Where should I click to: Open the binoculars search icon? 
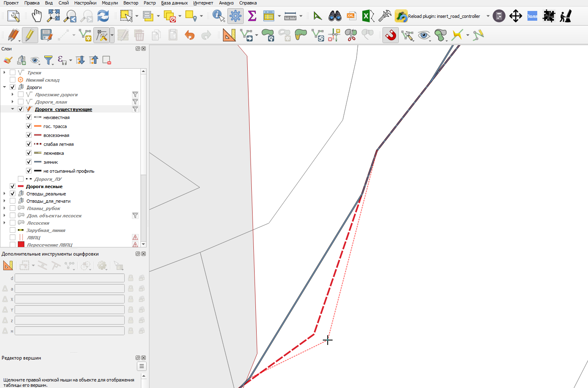click(335, 16)
